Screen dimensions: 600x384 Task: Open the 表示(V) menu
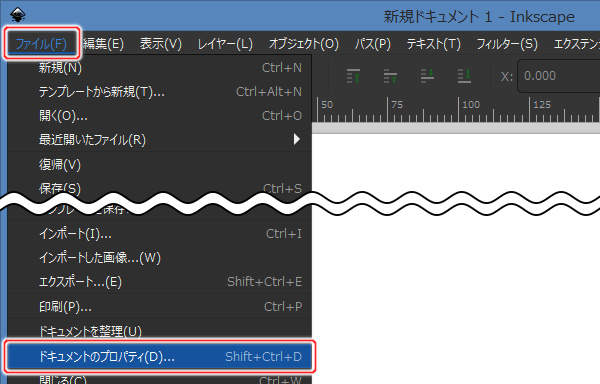coord(161,44)
